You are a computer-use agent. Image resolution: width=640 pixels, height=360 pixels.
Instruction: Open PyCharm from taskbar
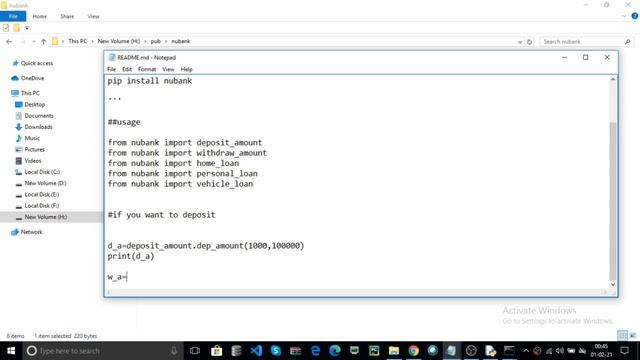pos(374,351)
